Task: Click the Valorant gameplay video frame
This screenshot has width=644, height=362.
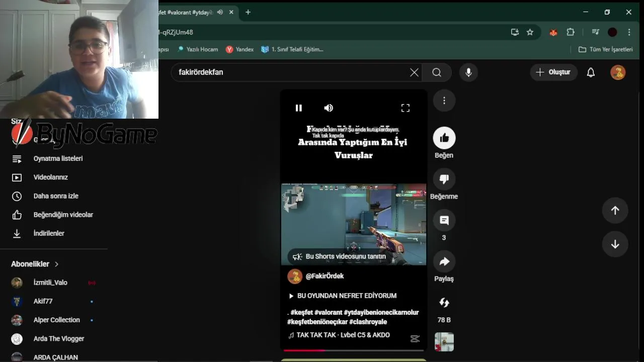Action: [x=354, y=224]
